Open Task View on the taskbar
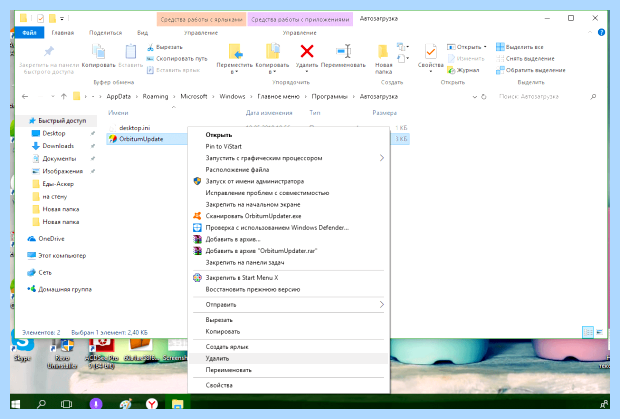Image resolution: width=620 pixels, height=419 pixels. coord(66,404)
